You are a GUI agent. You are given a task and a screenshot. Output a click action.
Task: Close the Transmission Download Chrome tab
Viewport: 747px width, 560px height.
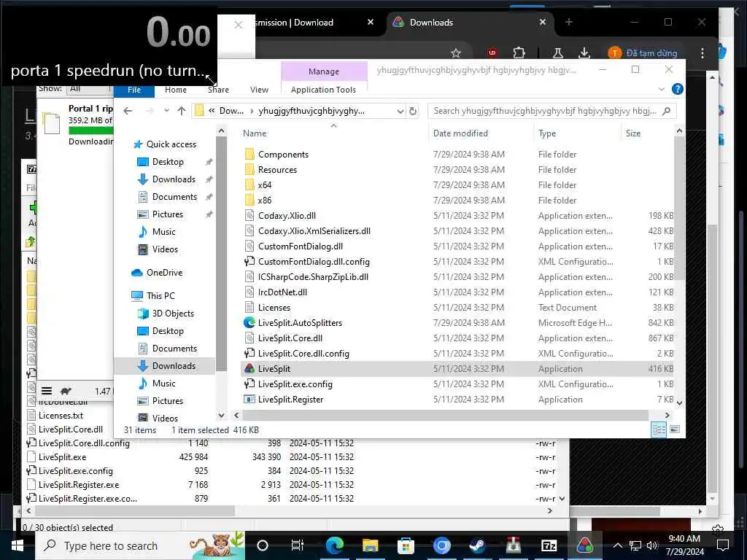coord(371,22)
